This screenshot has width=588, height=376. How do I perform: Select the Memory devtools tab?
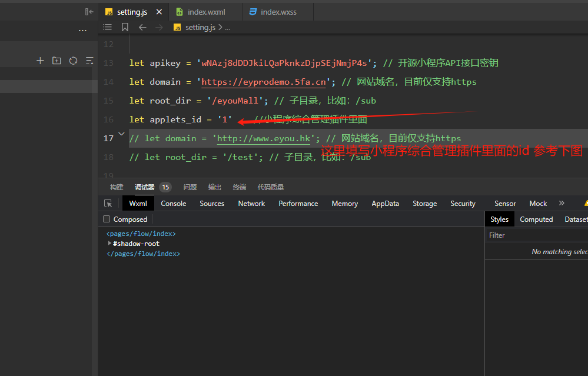pos(345,204)
